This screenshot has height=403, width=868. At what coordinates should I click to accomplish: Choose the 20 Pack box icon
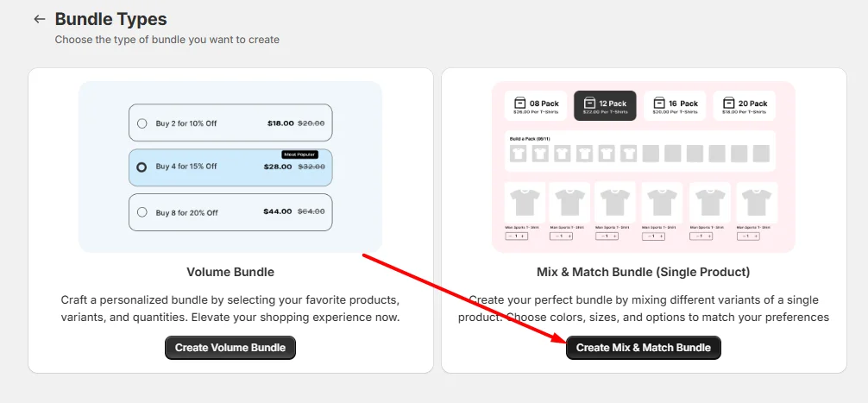tap(729, 104)
